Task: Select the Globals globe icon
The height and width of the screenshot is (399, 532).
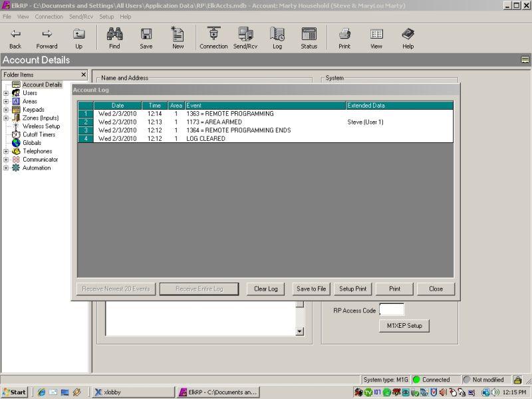Action: 16,143
